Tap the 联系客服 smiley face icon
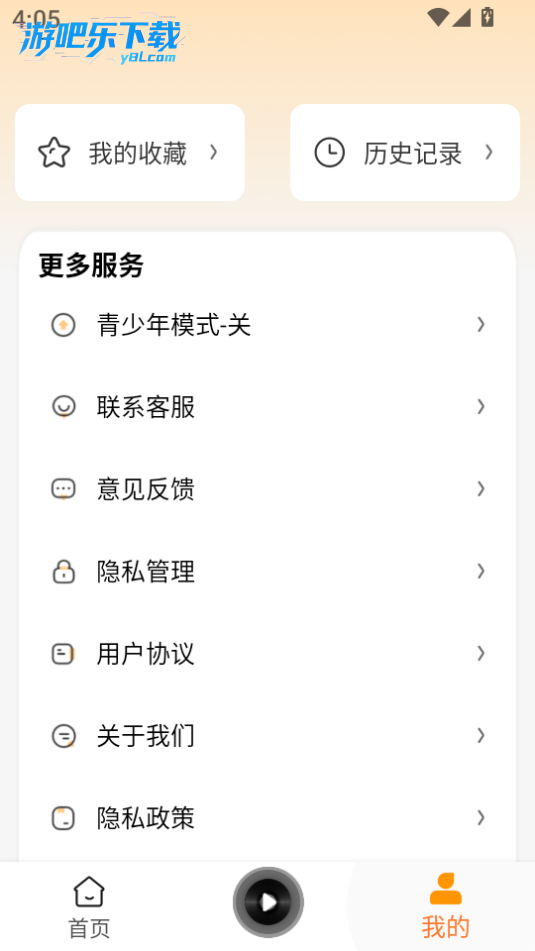Viewport: 535px width, 951px height. tap(63, 406)
